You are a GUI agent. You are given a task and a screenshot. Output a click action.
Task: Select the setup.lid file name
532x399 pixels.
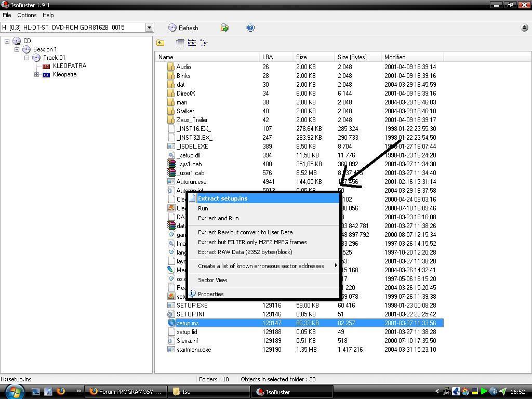pyautogui.click(x=187, y=332)
